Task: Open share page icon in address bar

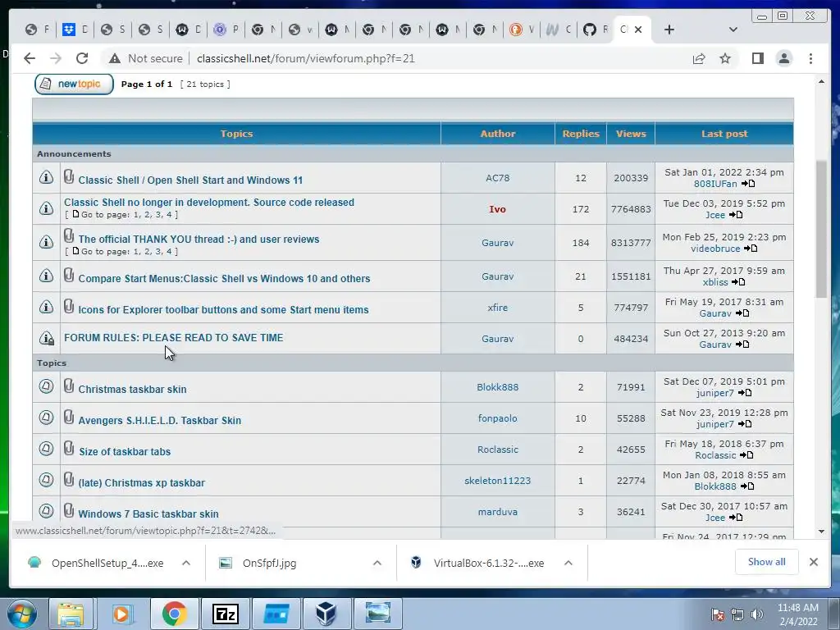Action: pyautogui.click(x=699, y=58)
